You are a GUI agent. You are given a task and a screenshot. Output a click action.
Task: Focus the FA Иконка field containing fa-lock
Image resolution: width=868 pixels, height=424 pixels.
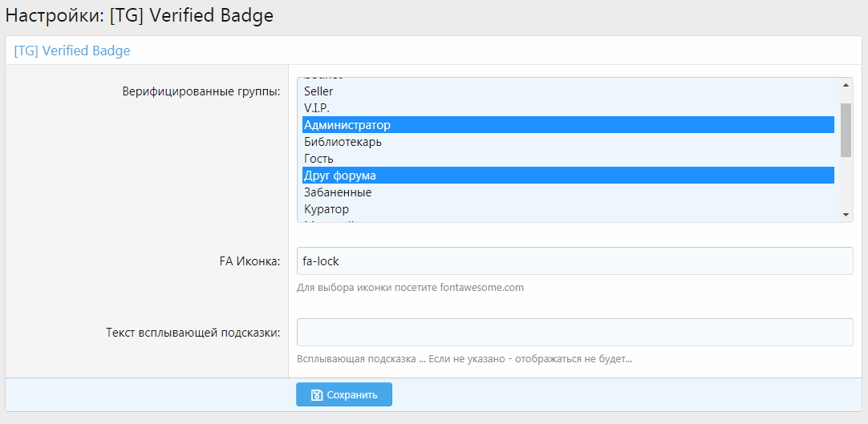[x=574, y=261]
